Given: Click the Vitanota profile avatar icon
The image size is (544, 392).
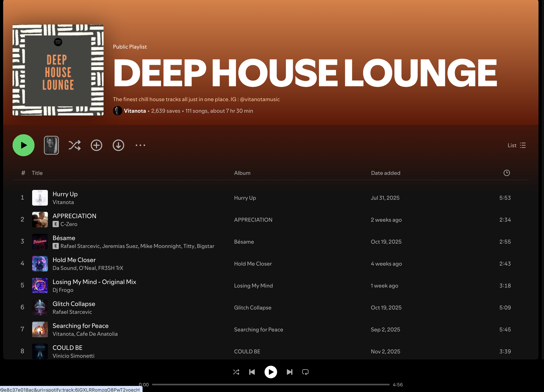Looking at the screenshot, I should point(117,111).
